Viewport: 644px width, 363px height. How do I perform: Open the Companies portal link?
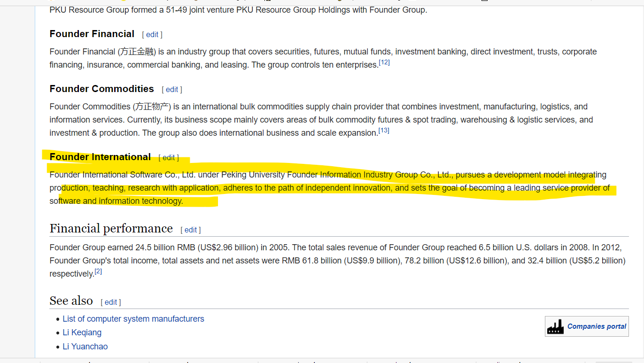[597, 326]
